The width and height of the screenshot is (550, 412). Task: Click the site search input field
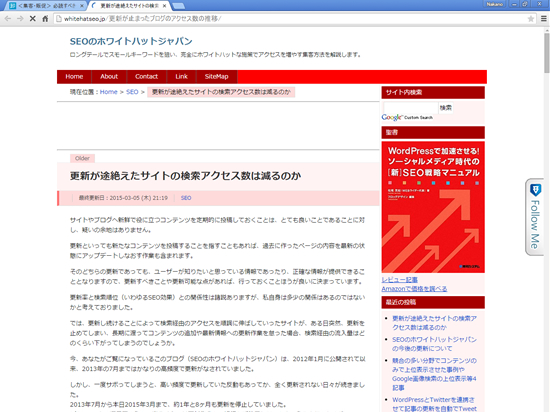point(410,108)
